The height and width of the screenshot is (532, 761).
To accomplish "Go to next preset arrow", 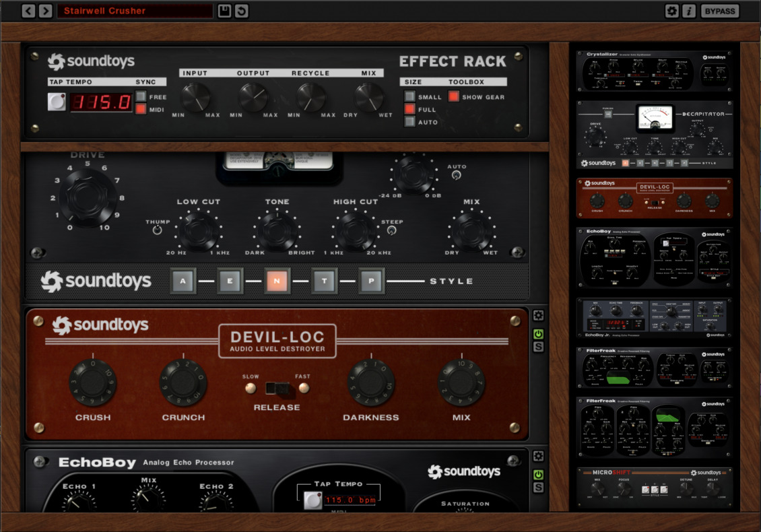I will pyautogui.click(x=45, y=11).
